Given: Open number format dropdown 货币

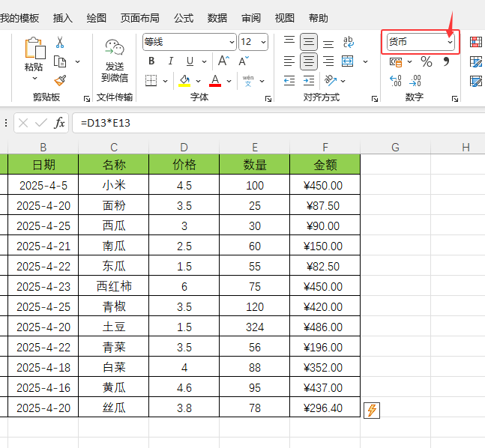Looking at the screenshot, I should click(x=450, y=42).
